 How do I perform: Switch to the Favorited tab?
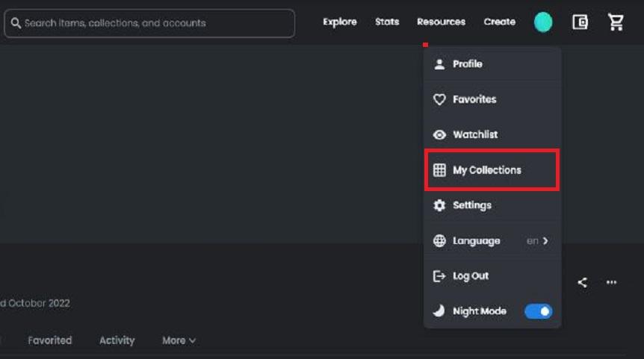tap(50, 340)
